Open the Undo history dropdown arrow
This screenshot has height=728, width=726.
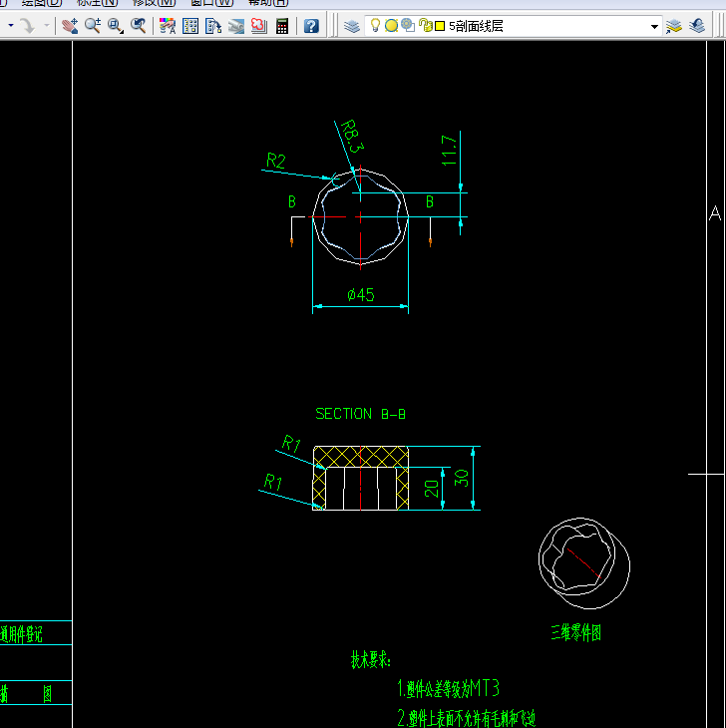click(11, 26)
